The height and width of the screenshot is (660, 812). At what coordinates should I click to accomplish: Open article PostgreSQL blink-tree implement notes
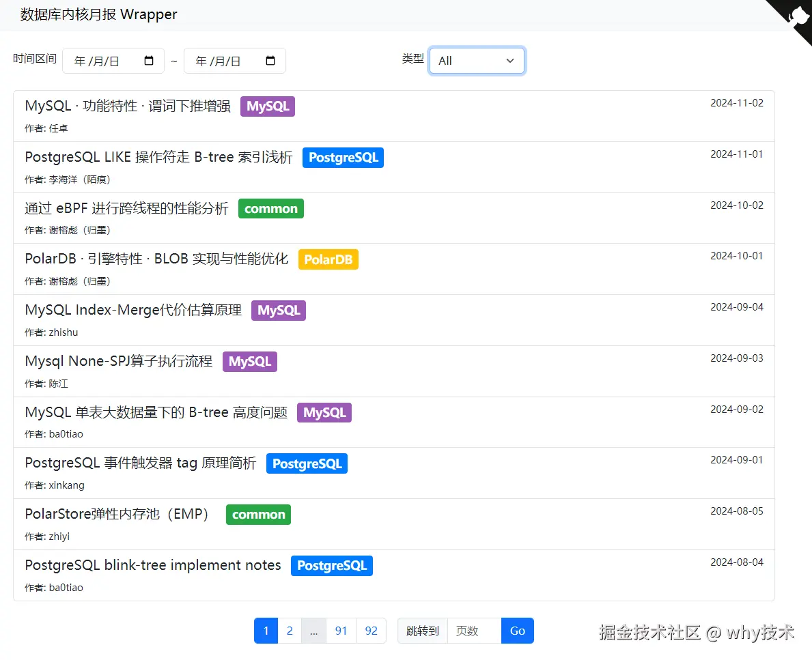153,564
